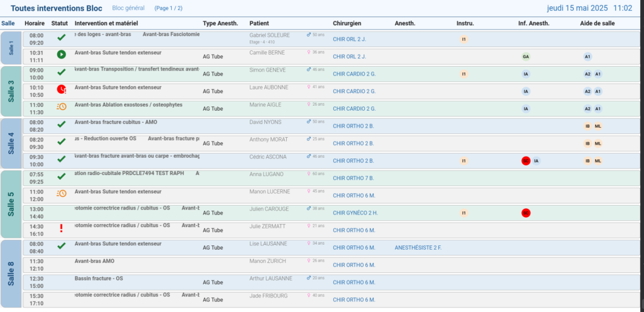
Task: Click the green checkmark status for Gabriel SOLEURE
Action: [61, 38]
